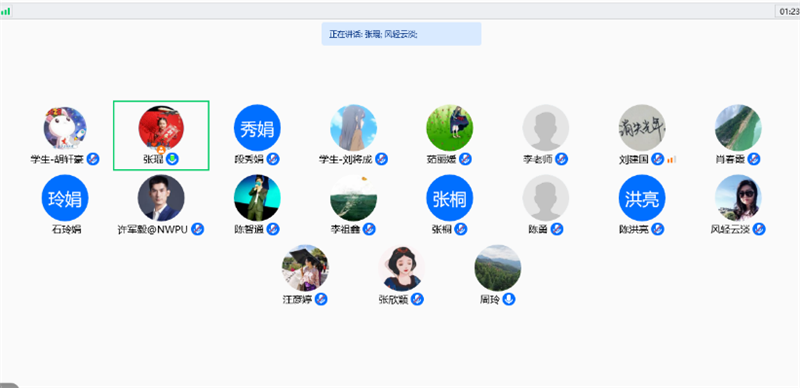Click the green signal strength icon top-left

(x=6, y=11)
